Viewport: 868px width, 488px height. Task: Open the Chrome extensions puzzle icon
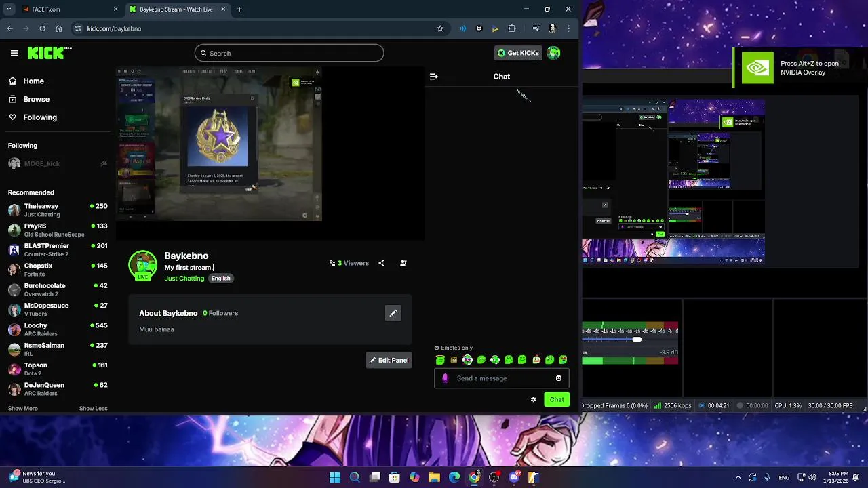click(512, 28)
